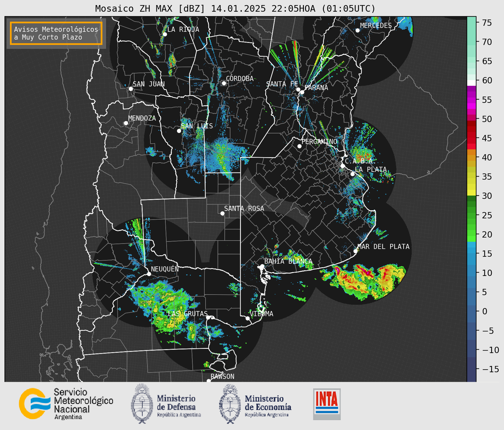The width and height of the screenshot is (504, 430).
Task: Click the RAWSON city marker dot
Action: point(209,381)
